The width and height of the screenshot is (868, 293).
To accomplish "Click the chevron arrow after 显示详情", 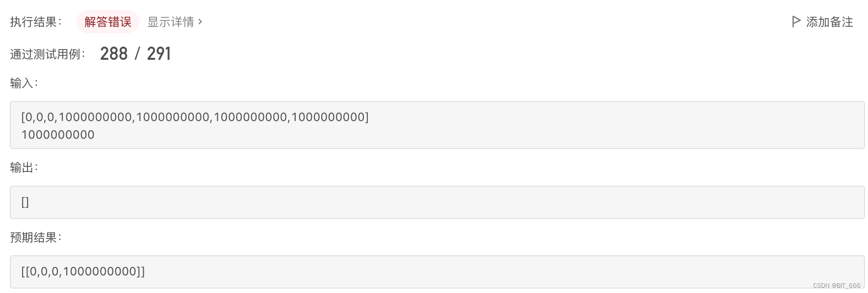I will click(x=200, y=22).
